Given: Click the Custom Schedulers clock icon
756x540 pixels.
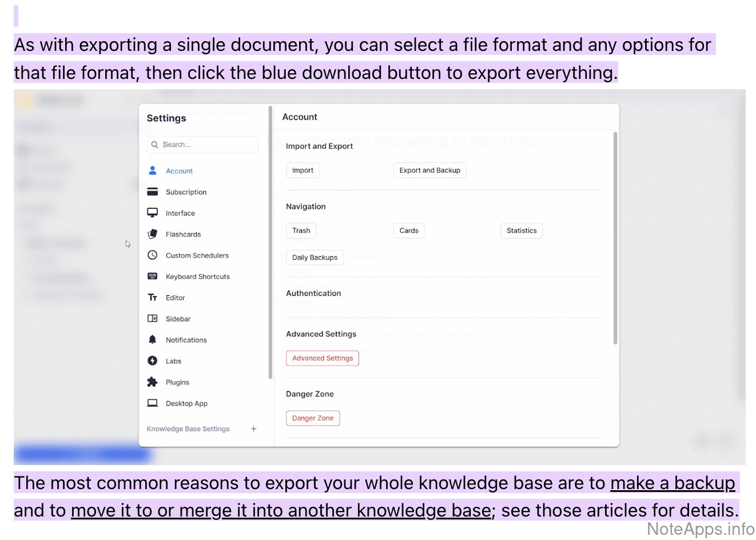Looking at the screenshot, I should (153, 255).
